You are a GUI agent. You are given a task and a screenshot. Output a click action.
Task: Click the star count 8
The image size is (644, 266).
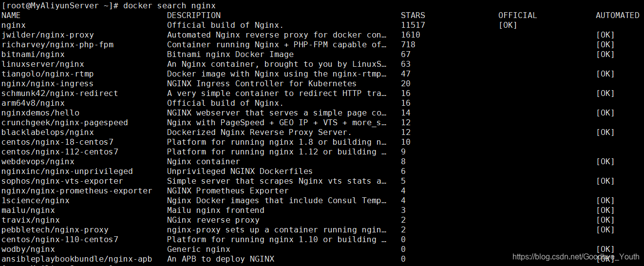tap(403, 161)
